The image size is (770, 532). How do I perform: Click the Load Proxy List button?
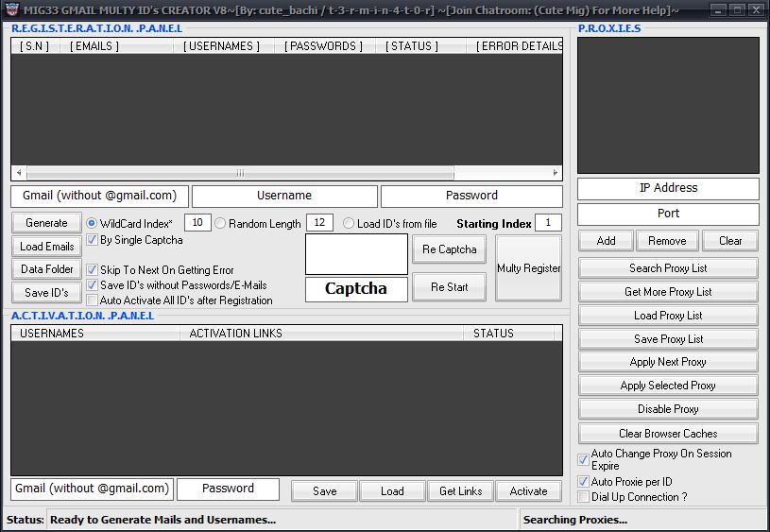tap(668, 316)
